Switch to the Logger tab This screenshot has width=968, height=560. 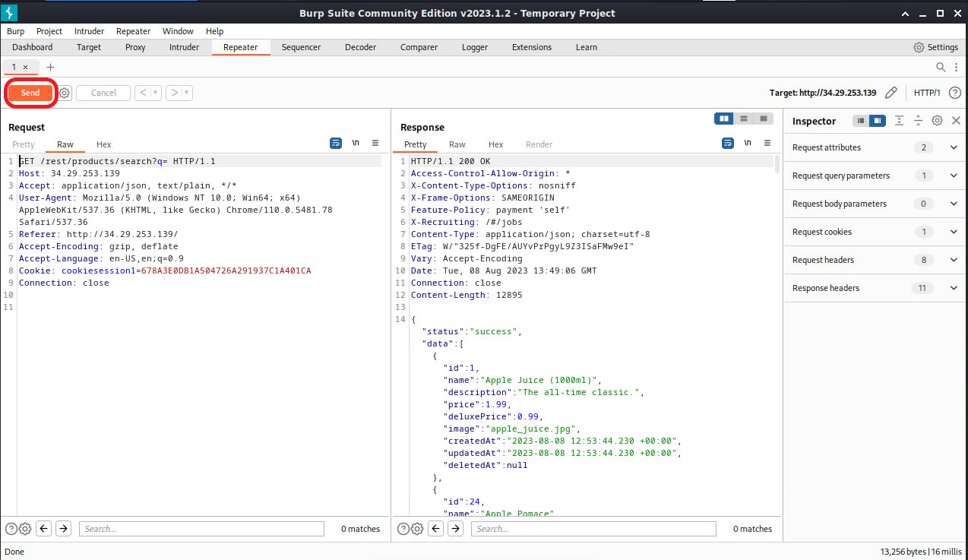pos(475,47)
